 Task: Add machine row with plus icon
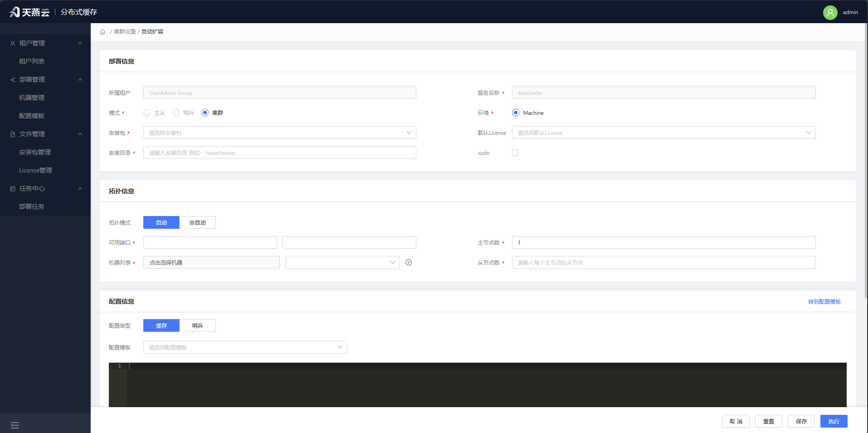click(x=409, y=262)
